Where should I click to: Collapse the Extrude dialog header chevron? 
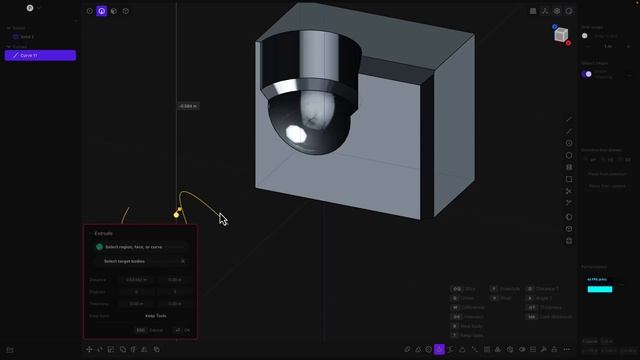[91, 233]
